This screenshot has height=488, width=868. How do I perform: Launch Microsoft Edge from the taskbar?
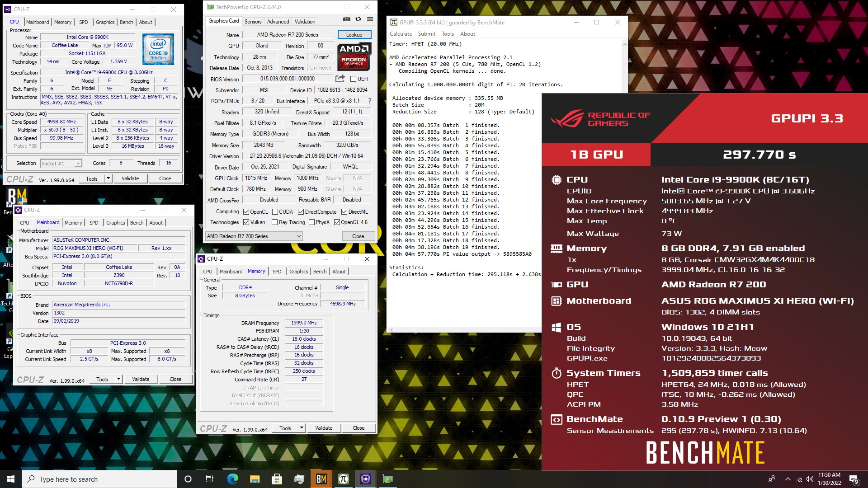pos(232,479)
